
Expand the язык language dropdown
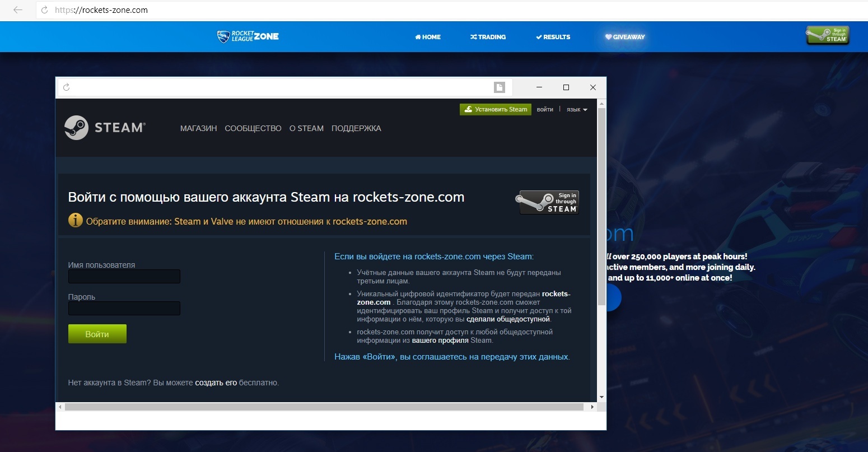(x=577, y=109)
